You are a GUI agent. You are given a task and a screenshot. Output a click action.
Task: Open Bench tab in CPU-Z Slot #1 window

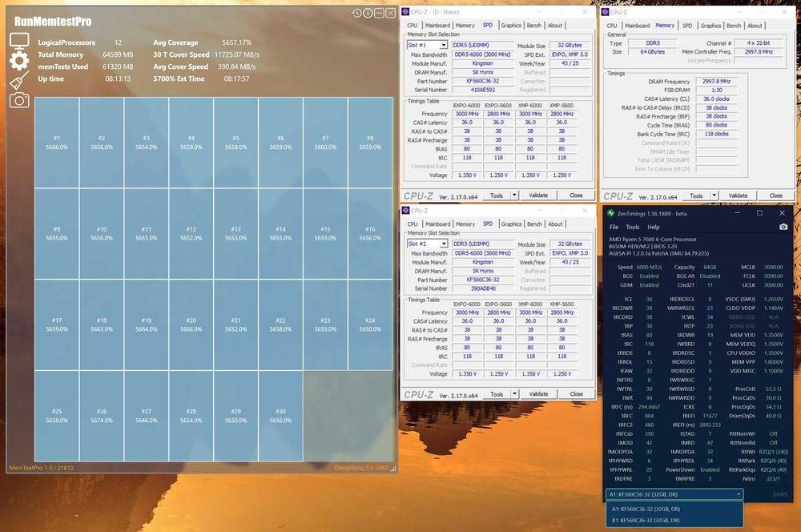[x=533, y=26]
